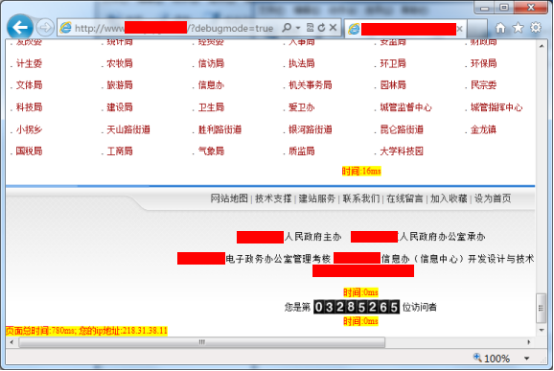554x371 pixels.
Task: Refresh the page with reload icon
Action: 321,28
